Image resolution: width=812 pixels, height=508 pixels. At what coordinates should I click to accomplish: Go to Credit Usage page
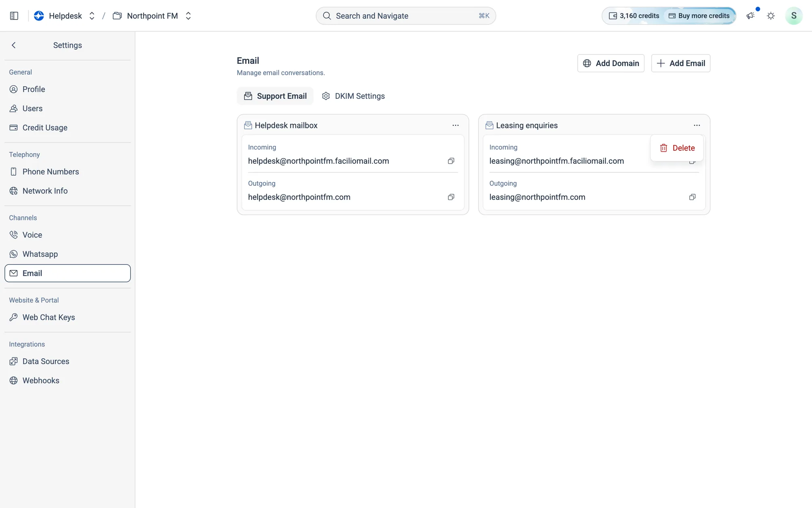tap(67, 128)
